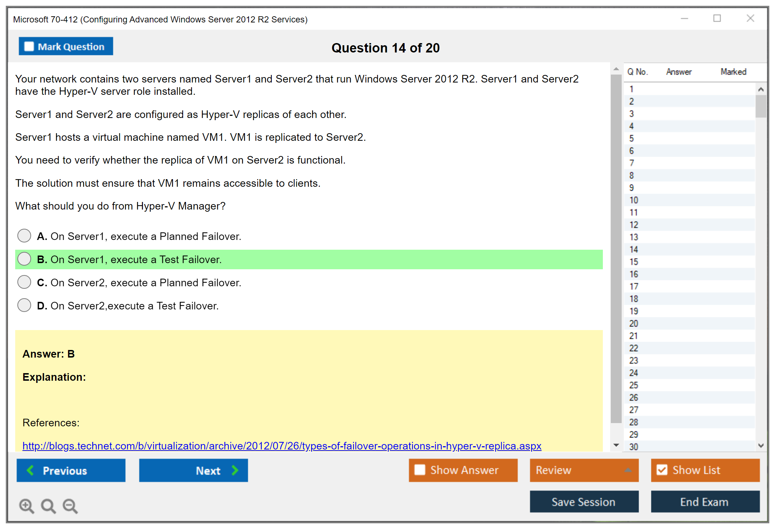This screenshot has width=778, height=532.
Task: Click the Save Session button
Action: (584, 502)
